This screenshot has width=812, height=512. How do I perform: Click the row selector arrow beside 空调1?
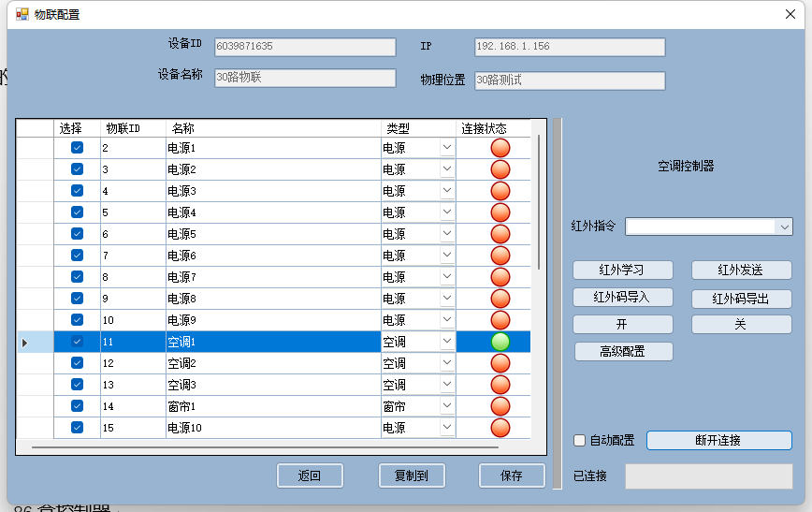pyautogui.click(x=25, y=343)
